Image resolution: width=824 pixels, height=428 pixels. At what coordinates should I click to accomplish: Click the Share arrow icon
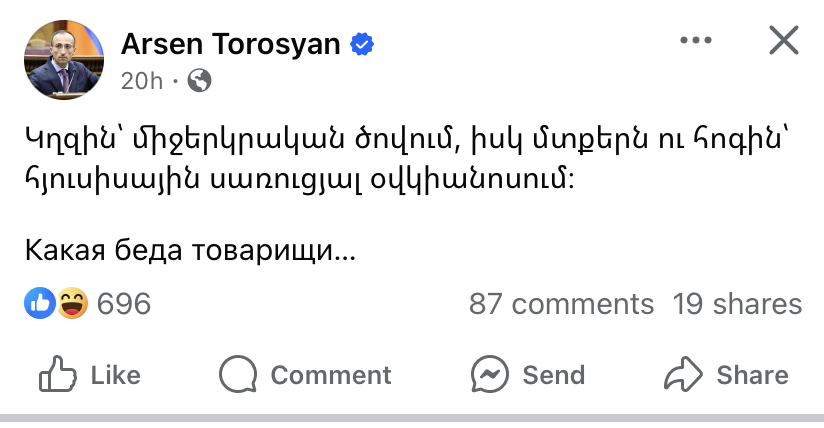[x=684, y=375]
